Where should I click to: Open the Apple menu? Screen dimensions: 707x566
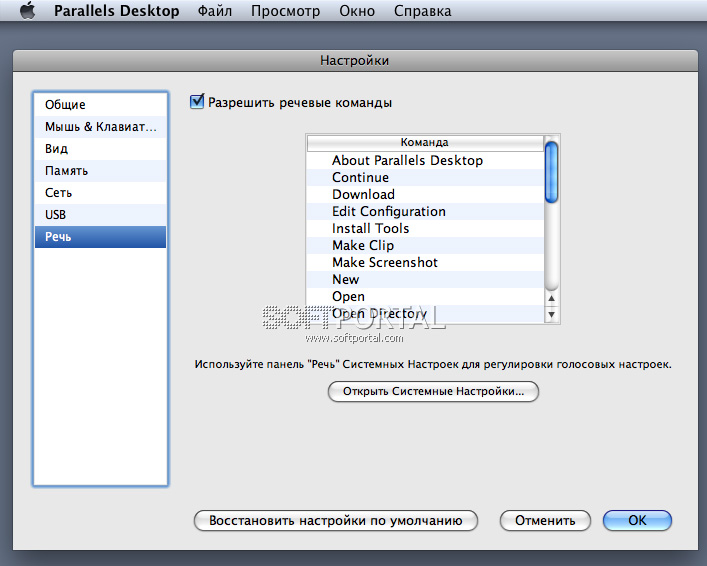[x=27, y=11]
